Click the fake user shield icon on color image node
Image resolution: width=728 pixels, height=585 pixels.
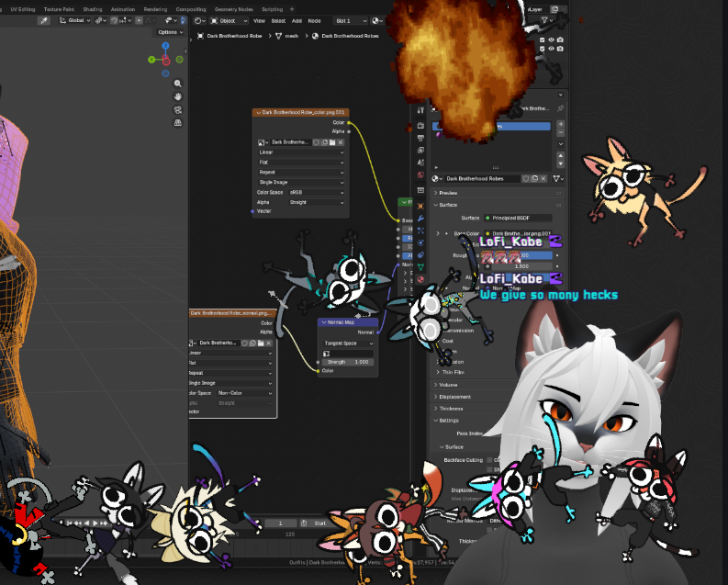click(x=317, y=142)
